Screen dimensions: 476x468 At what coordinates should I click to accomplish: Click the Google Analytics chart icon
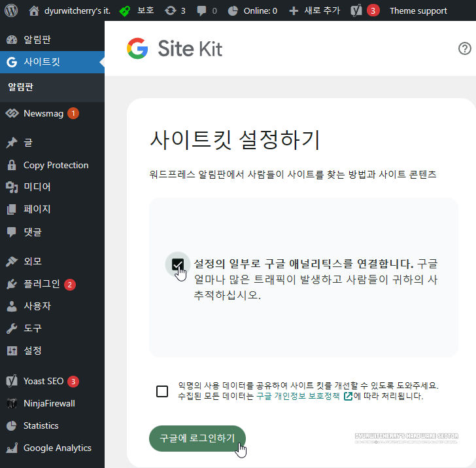pyautogui.click(x=12, y=448)
